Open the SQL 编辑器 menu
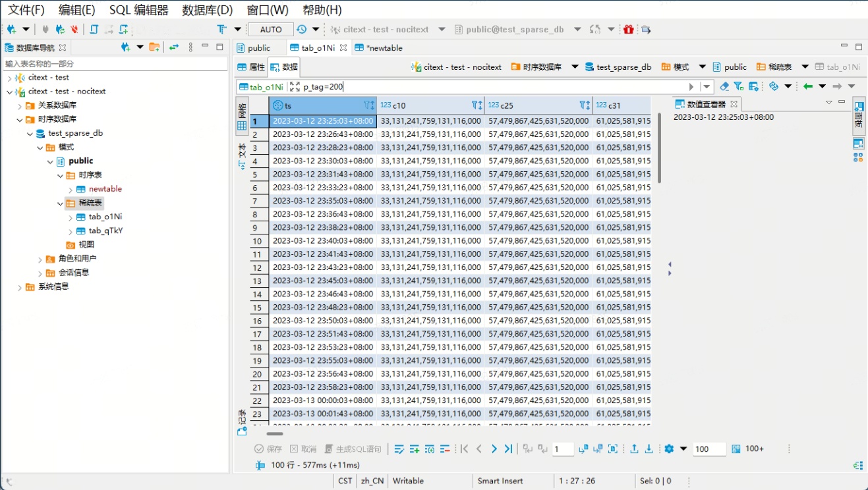Screen dimensions: 868x490 click(138, 10)
